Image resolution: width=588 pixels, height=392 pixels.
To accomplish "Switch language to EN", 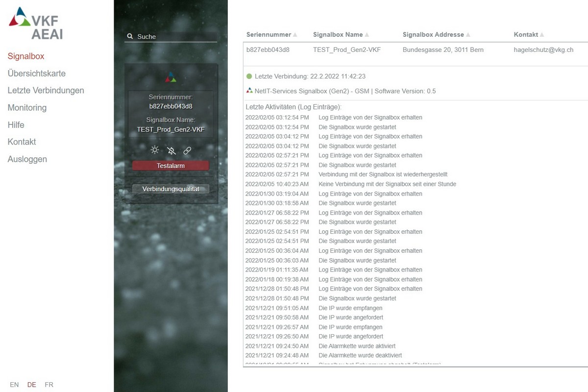I will tap(14, 385).
